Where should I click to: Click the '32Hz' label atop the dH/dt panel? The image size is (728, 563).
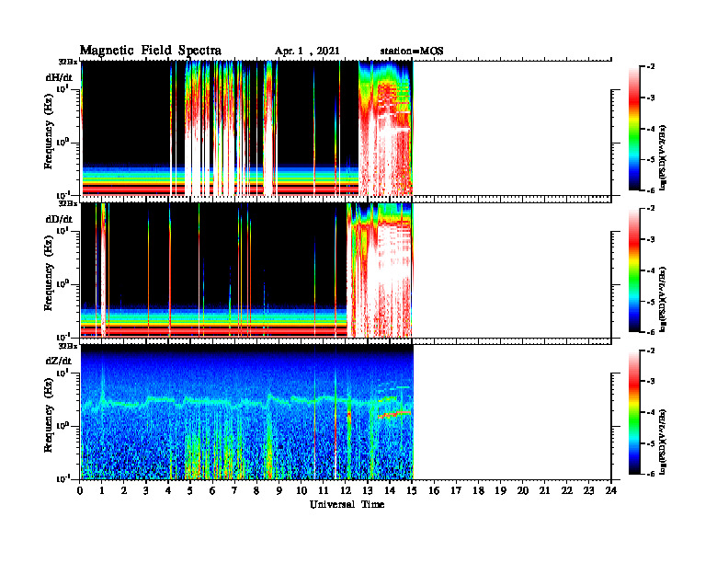[68, 61]
